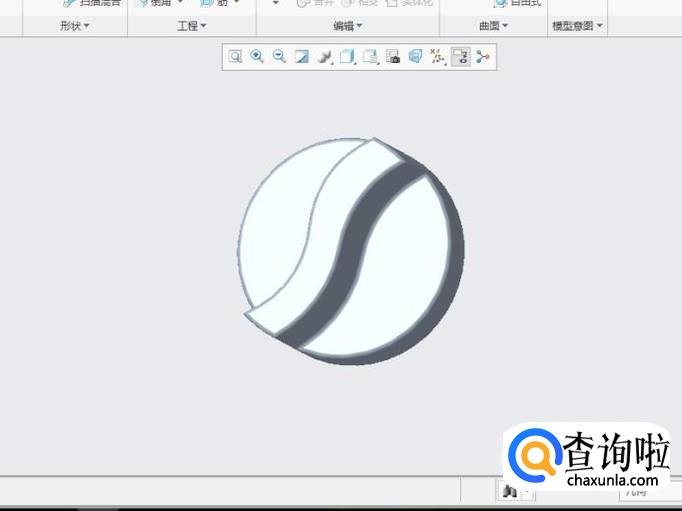Image resolution: width=682 pixels, height=511 pixels.
Task: Expand the 曲面 ribbon group
Action: click(493, 26)
